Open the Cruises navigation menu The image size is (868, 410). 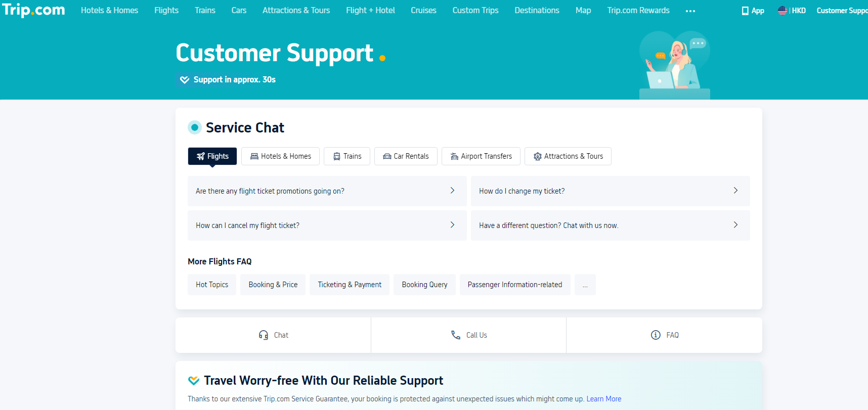point(423,10)
